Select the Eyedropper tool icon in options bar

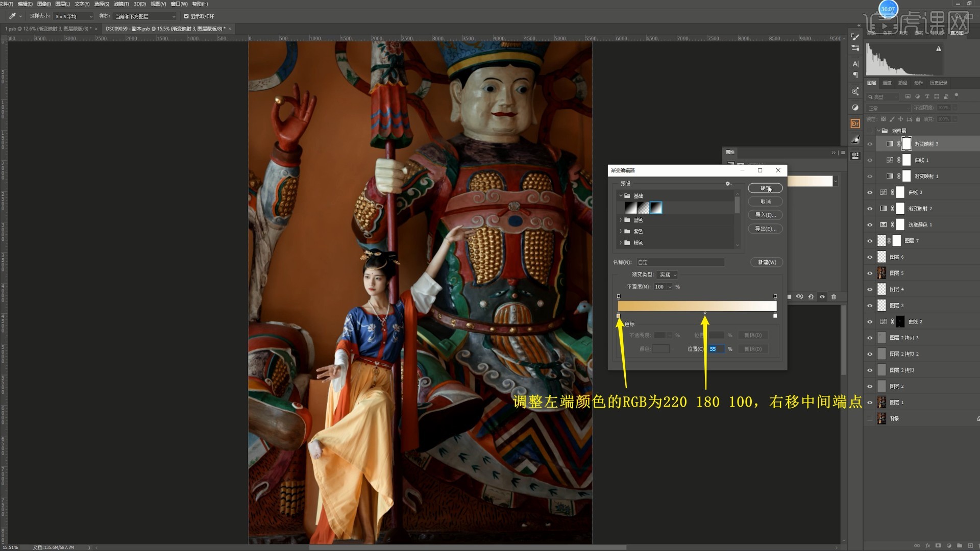12,16
